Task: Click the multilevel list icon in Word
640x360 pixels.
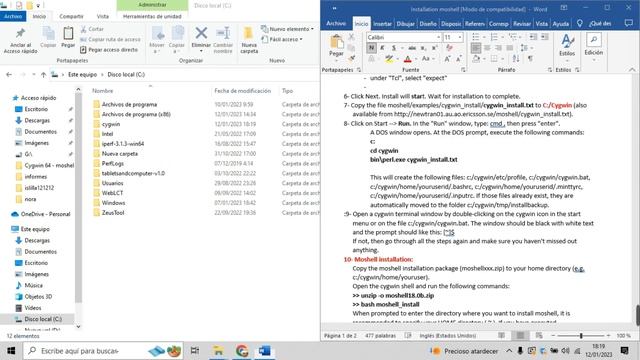Action: pyautogui.click(x=514, y=37)
